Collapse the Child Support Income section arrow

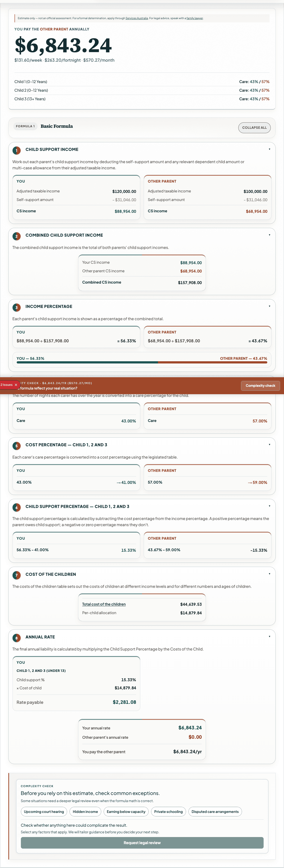tap(269, 149)
